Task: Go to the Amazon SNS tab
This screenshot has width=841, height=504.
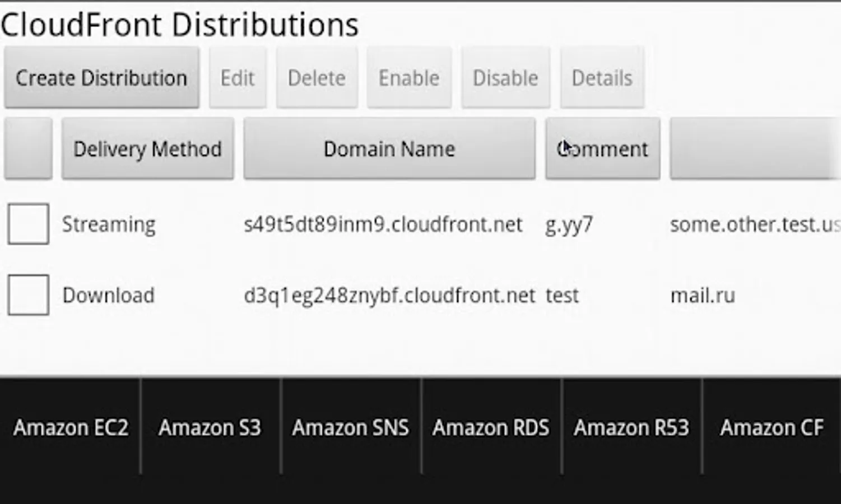Action: click(351, 428)
